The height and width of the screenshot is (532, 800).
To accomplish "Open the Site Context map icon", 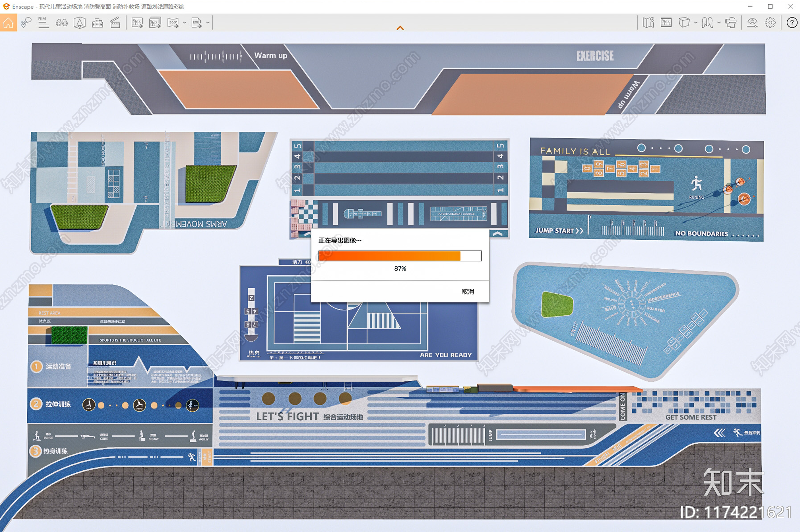I will [x=649, y=23].
